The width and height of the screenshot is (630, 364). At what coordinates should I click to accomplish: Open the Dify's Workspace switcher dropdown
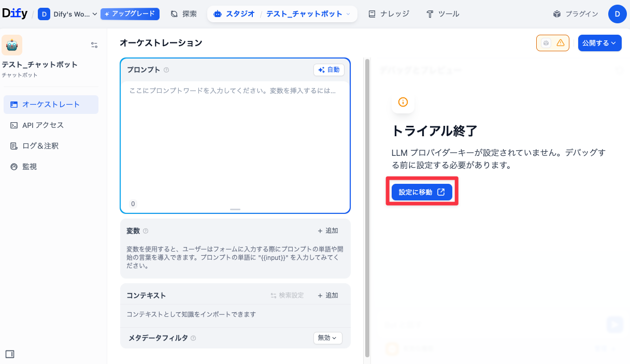(68, 14)
